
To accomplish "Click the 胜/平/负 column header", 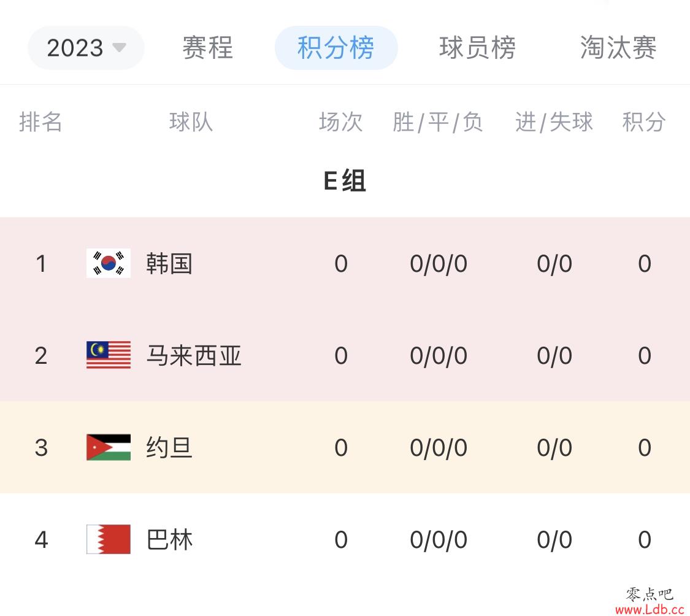I will (438, 122).
